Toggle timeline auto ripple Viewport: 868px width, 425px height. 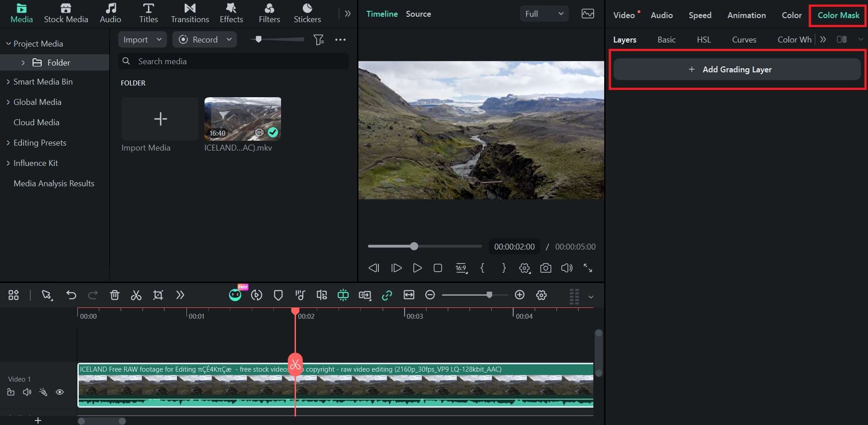point(343,295)
